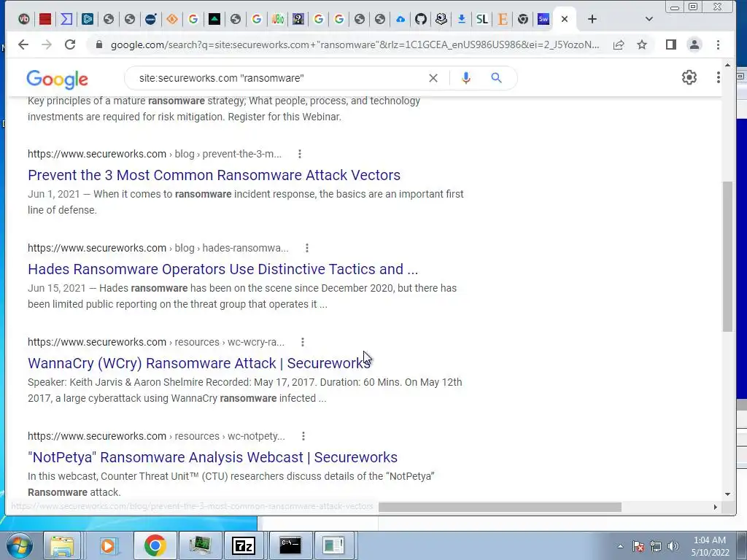This screenshot has height=560, width=747.
Task: Return to the Google homepage via logo
Action: 57,79
